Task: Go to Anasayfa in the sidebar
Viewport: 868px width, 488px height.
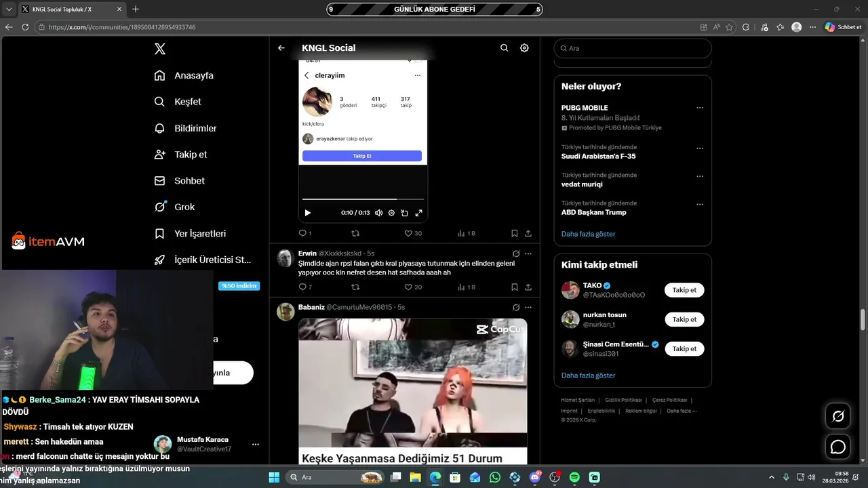Action: point(184,75)
